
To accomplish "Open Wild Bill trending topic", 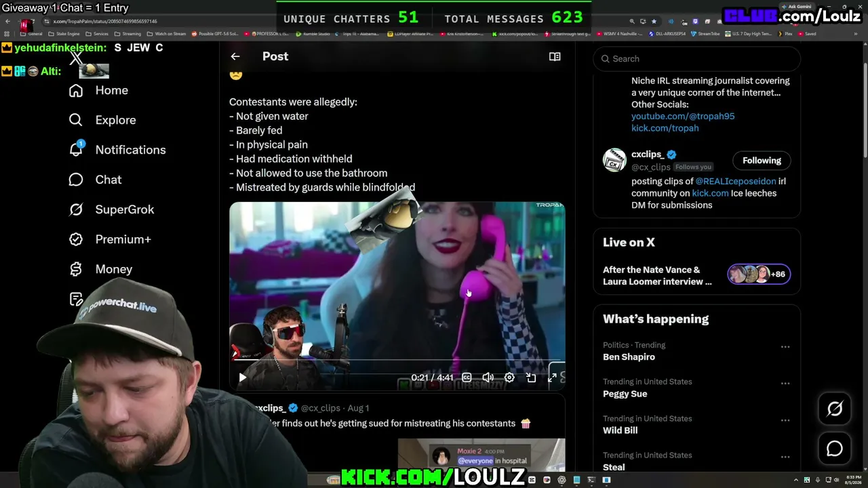I will [x=620, y=430].
